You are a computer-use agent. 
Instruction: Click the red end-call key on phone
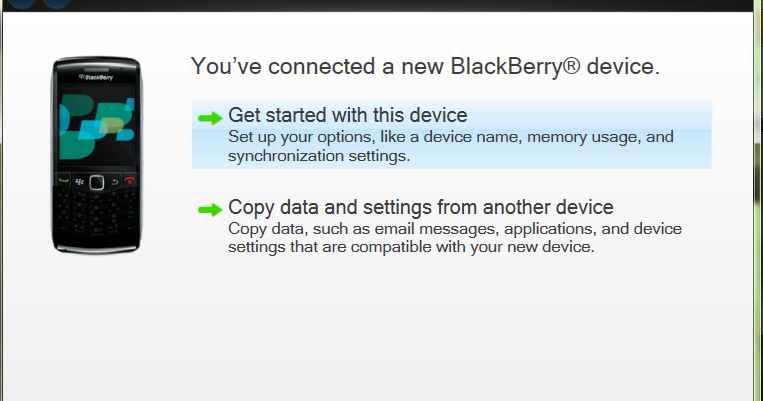[130, 182]
